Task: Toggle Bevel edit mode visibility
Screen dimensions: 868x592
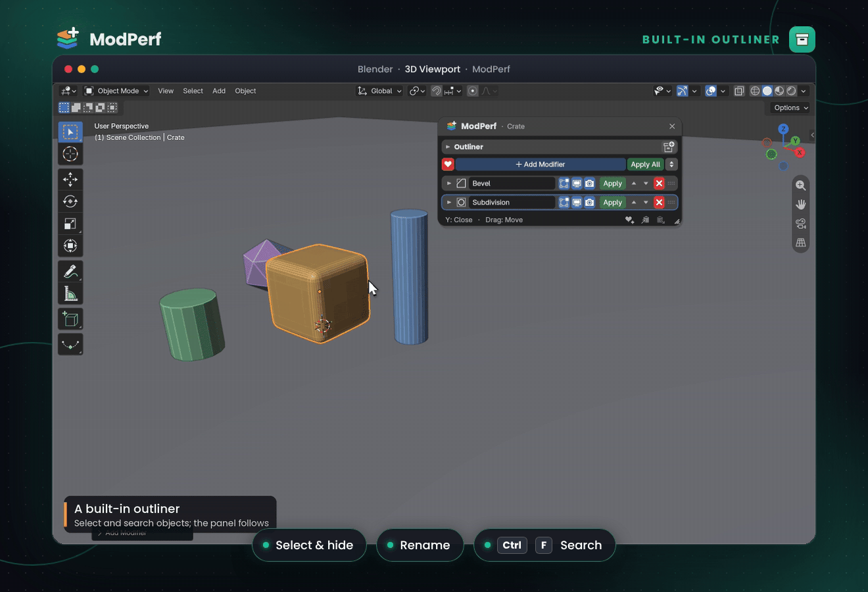Action: pyautogui.click(x=564, y=184)
